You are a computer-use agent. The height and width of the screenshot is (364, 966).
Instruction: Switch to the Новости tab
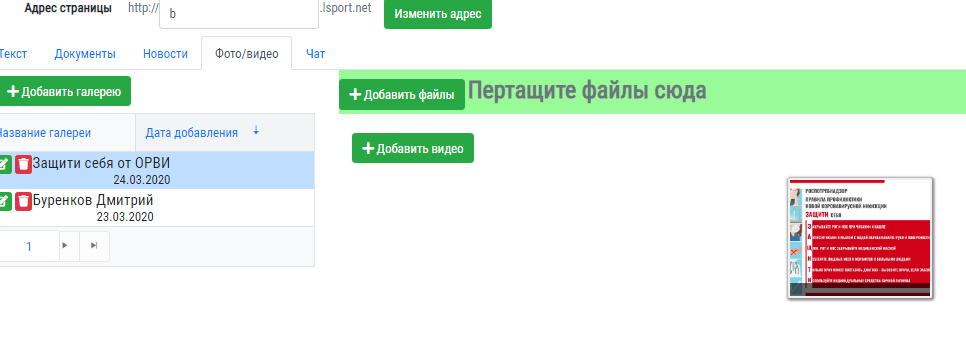(165, 54)
